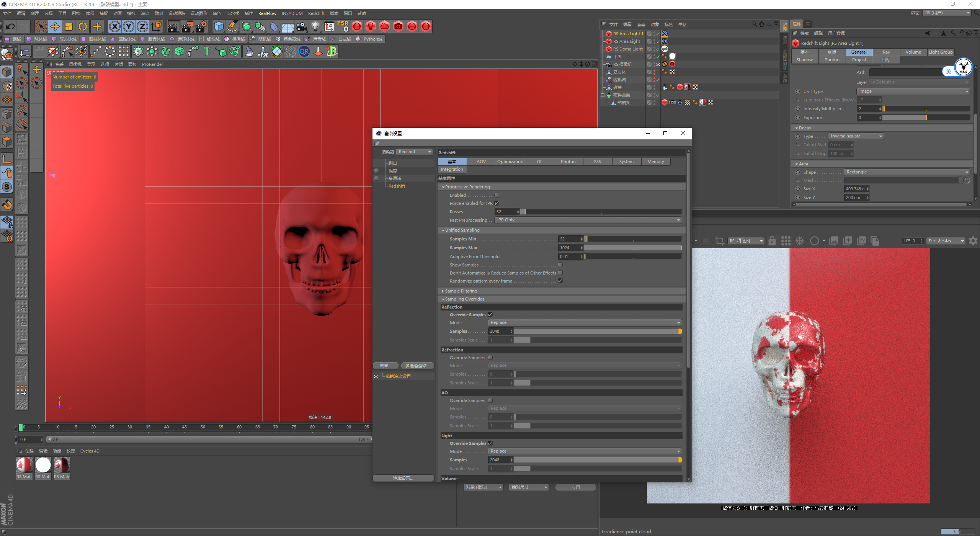Screen dimensions: 980x536
Task: Adjust the Samples Min slider
Action: click(632, 239)
